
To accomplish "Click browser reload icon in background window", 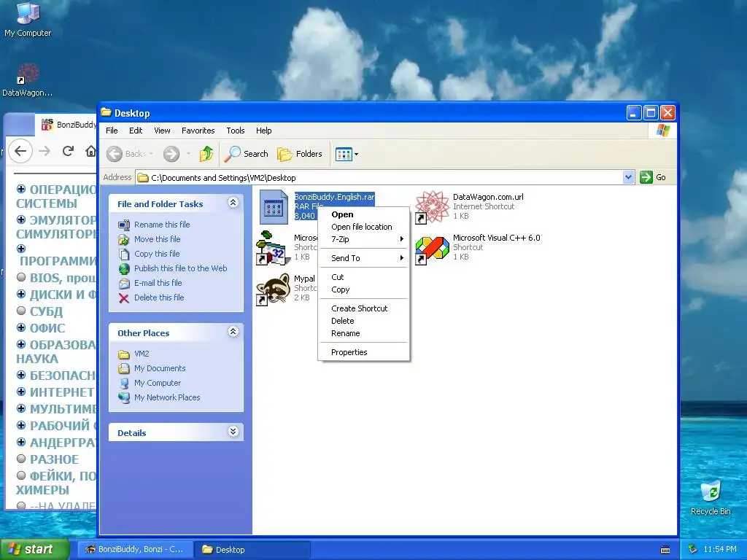I will 68,151.
